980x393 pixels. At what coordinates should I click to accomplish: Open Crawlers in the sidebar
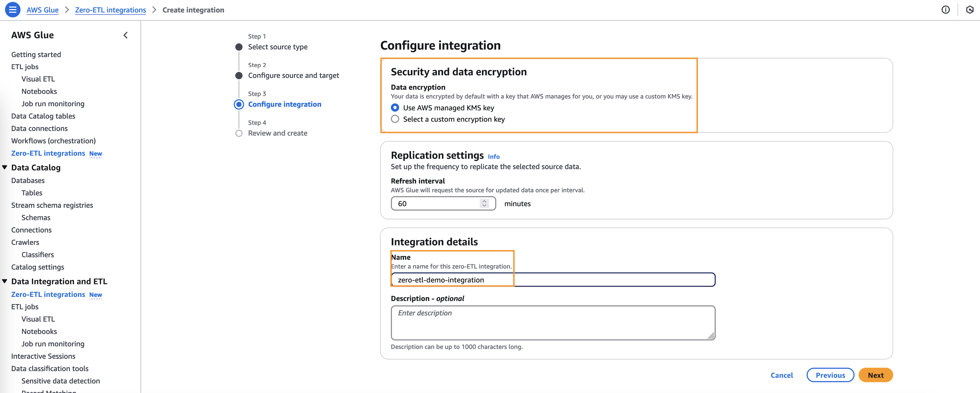coord(25,242)
